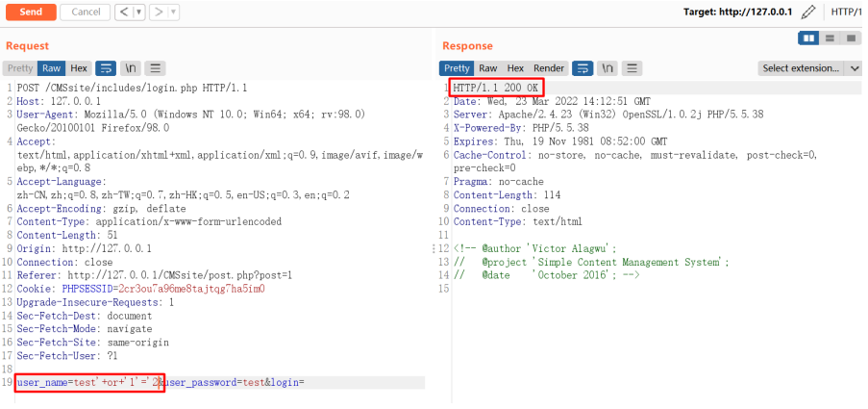
Task: Click the Content-Length: 51 request header
Action: pyautogui.click(x=67, y=235)
